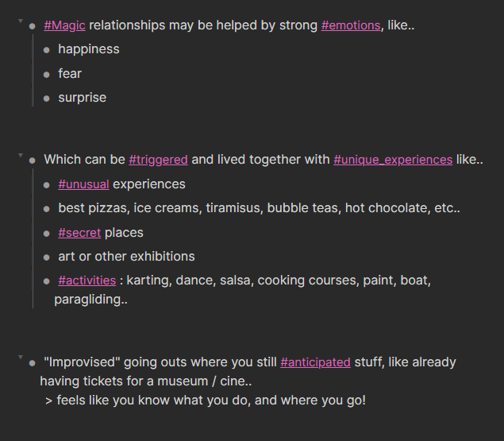The image size is (504, 441).
Task: Follow the #unique_experiences tag
Action: click(x=393, y=160)
